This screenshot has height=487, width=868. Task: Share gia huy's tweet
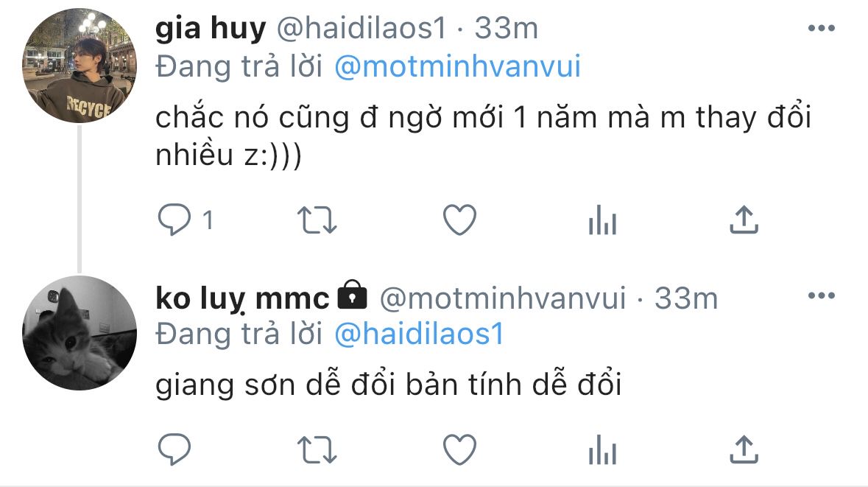coord(744,220)
